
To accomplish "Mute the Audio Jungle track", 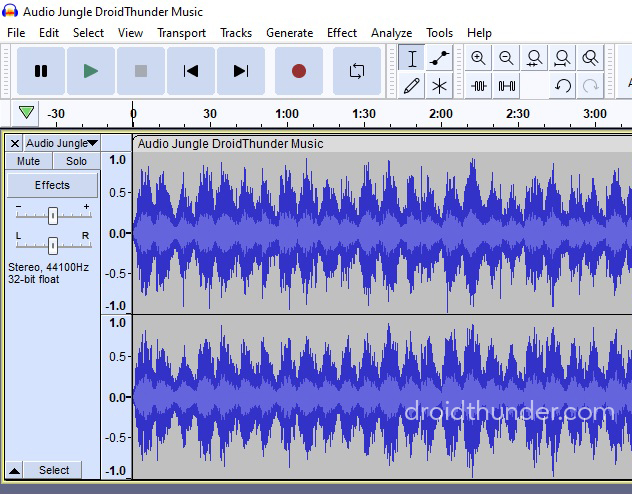I will 28,161.
